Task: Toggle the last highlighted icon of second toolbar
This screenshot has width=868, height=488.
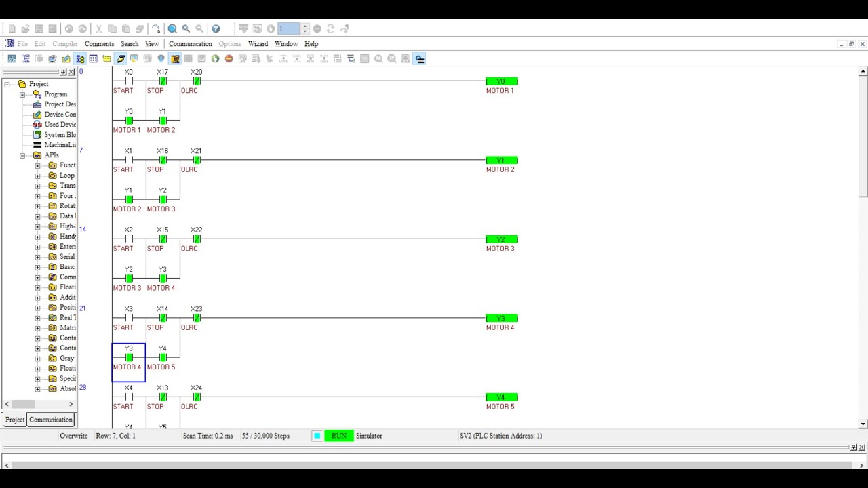Action: pyautogui.click(x=420, y=58)
